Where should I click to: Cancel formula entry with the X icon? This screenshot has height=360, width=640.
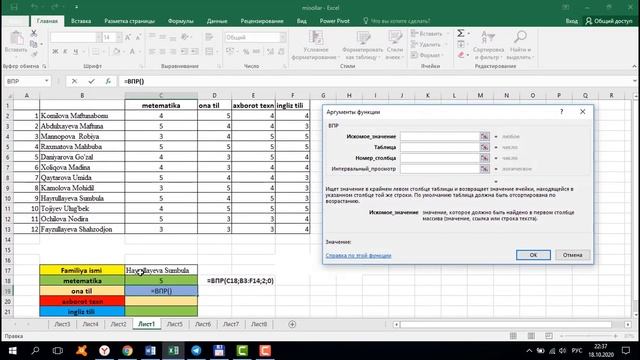[x=74, y=81]
